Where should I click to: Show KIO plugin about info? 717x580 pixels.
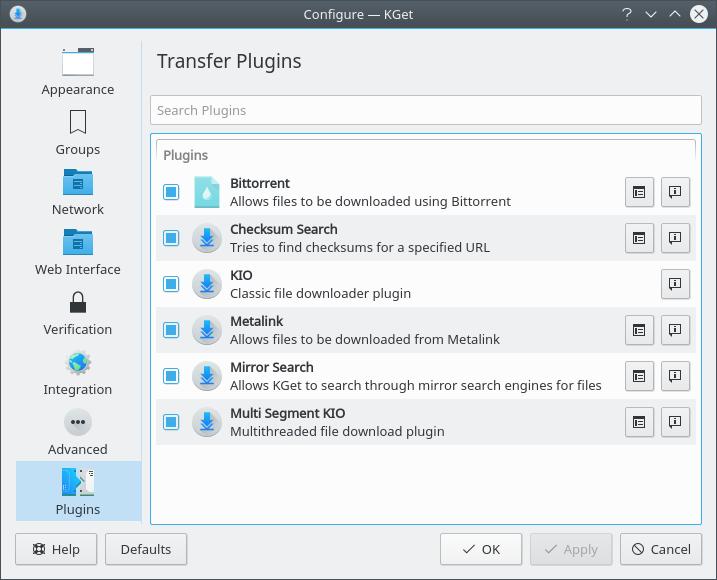(675, 284)
